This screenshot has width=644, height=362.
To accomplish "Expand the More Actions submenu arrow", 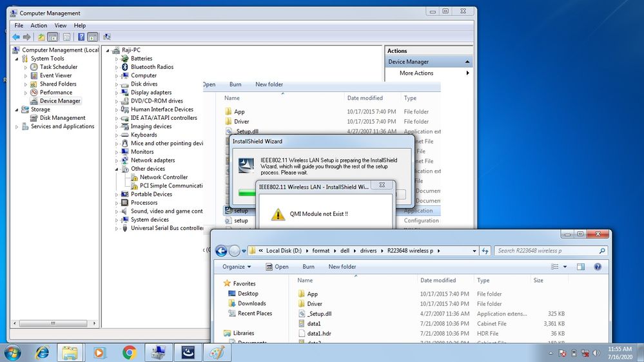I will (x=468, y=73).
